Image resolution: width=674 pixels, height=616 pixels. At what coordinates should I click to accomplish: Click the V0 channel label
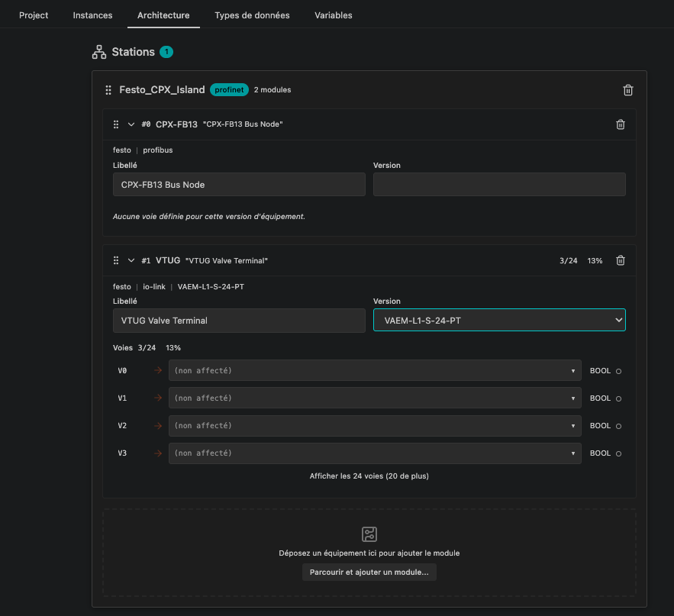122,370
